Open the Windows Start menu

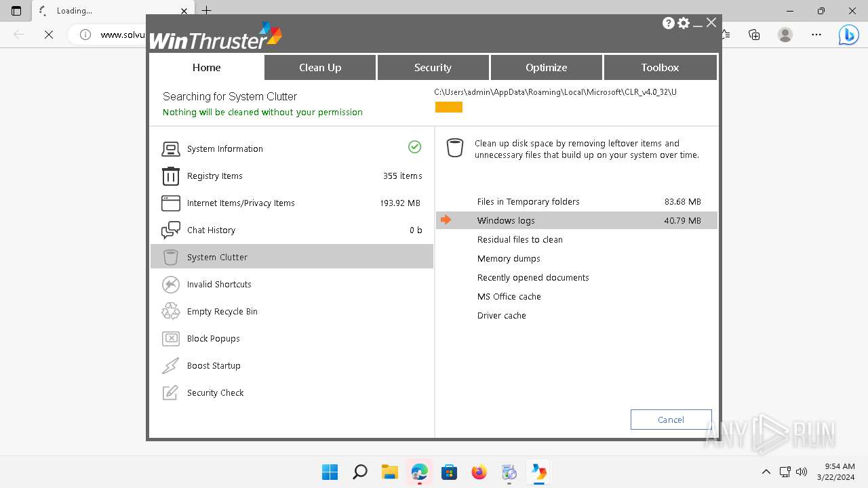point(330,472)
